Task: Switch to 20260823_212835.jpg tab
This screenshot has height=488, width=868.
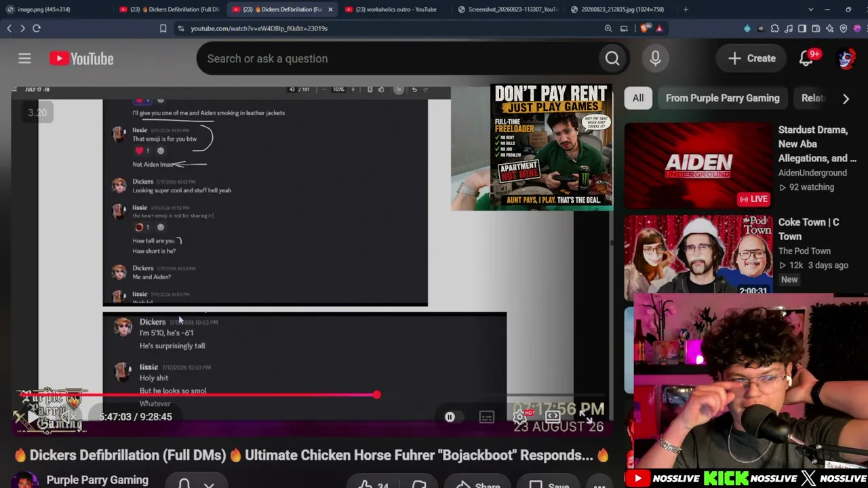Action: pos(620,9)
